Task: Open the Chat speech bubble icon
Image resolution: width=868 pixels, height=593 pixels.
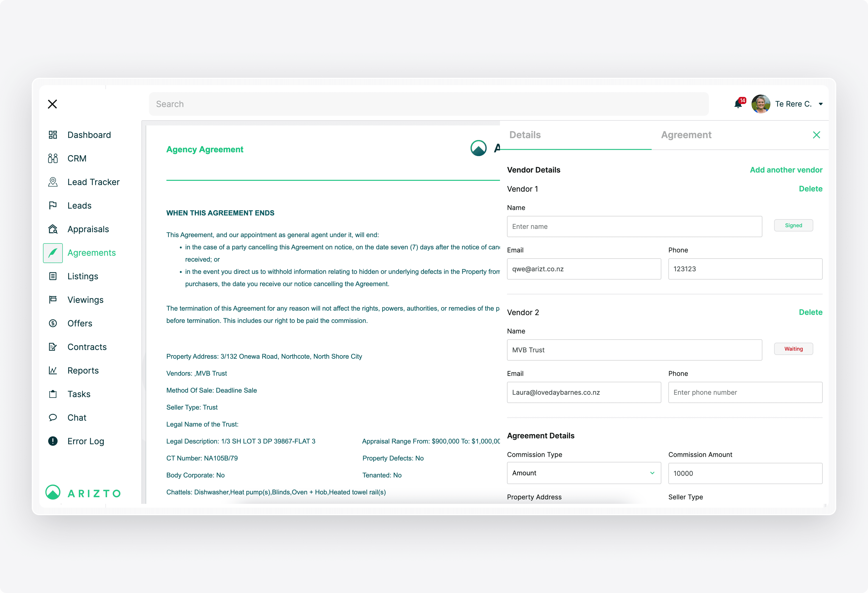Action: [x=53, y=417]
